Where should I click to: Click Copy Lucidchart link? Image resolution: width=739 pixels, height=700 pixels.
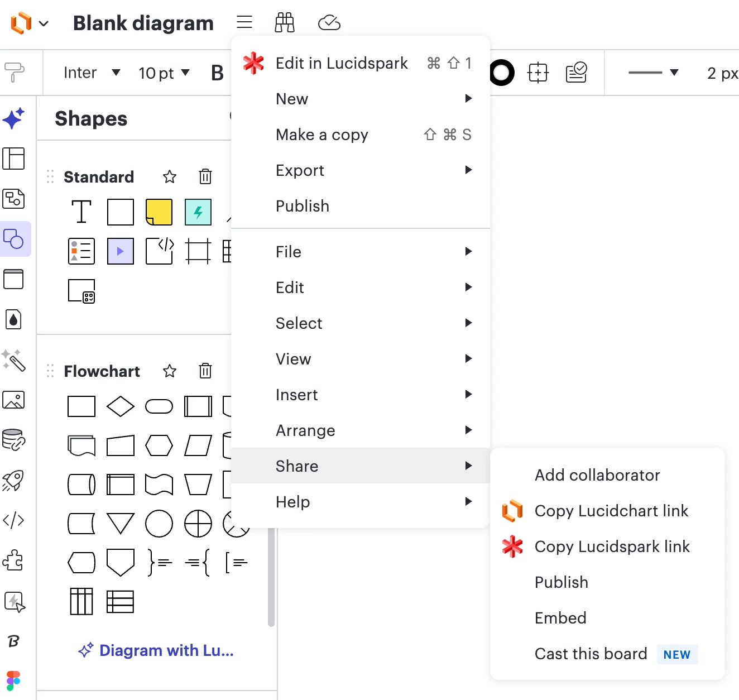tap(607, 511)
